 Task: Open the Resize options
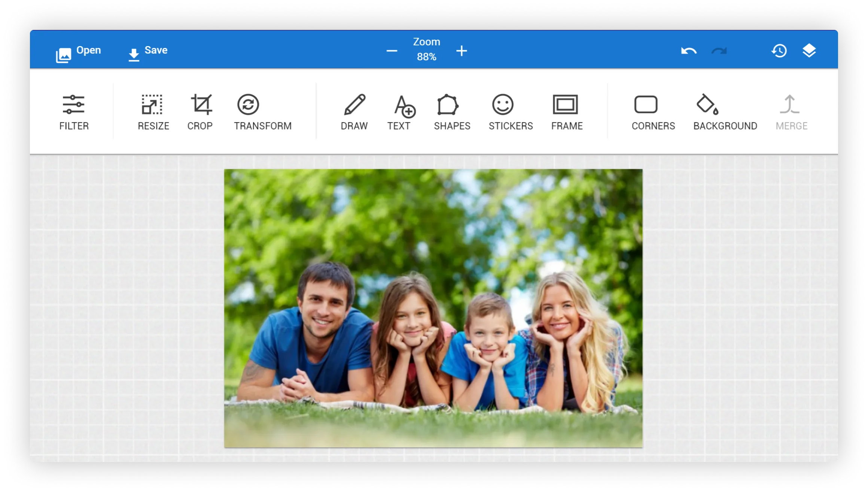coord(153,110)
